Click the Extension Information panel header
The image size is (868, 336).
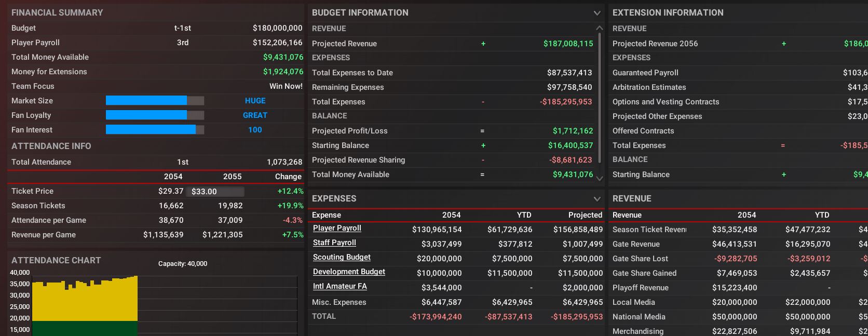(x=668, y=12)
